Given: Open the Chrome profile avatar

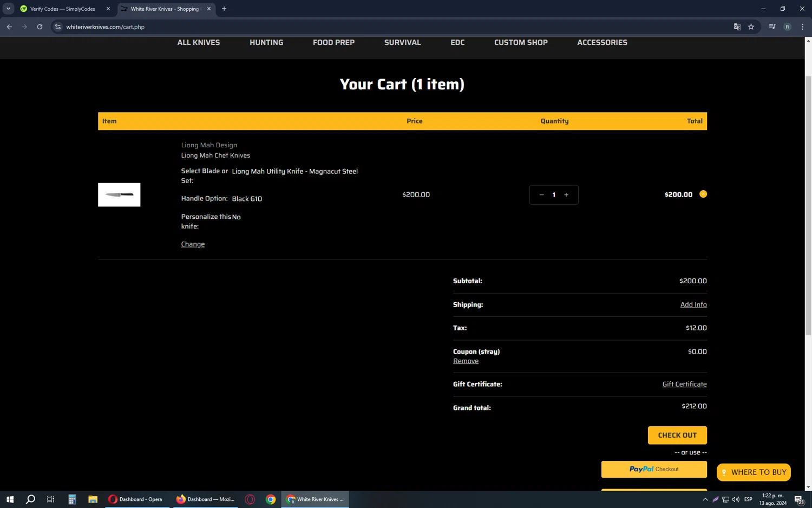Looking at the screenshot, I should click(x=787, y=27).
